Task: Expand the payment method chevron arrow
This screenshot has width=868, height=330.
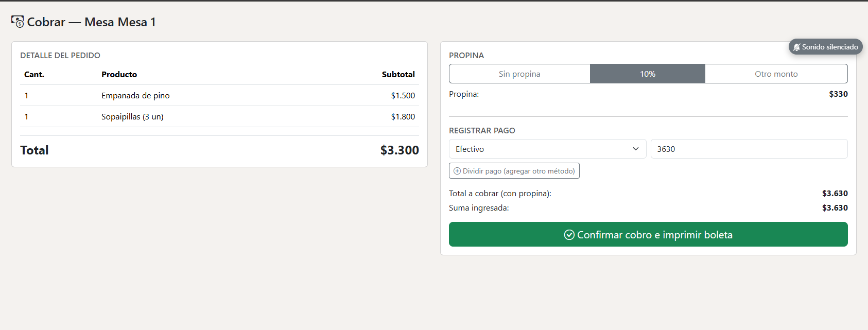Action: point(636,149)
